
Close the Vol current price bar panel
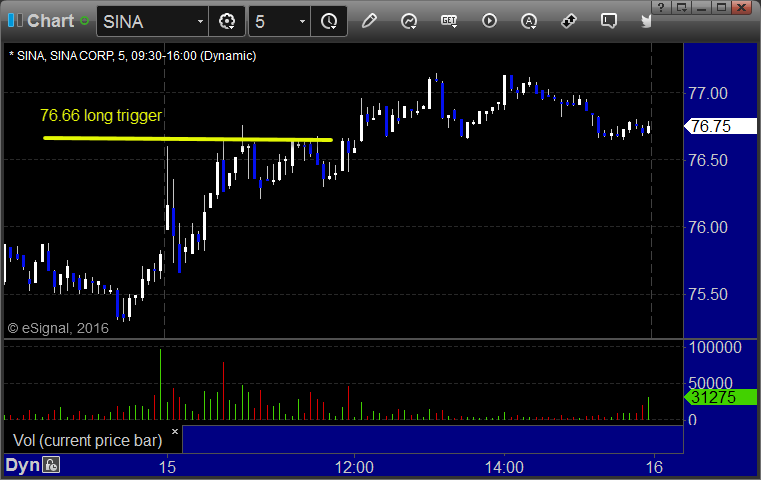(175, 431)
